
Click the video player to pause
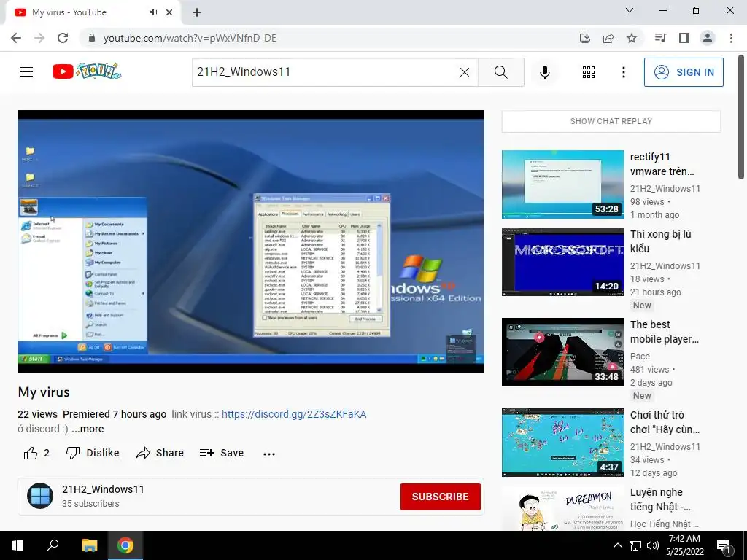coord(251,241)
